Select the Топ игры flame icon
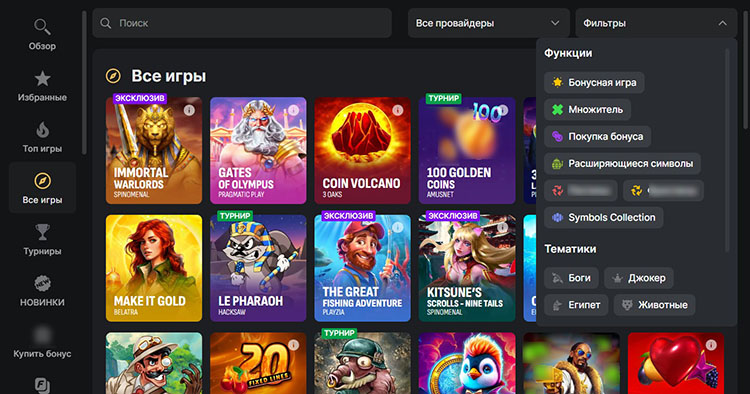 click(x=42, y=130)
